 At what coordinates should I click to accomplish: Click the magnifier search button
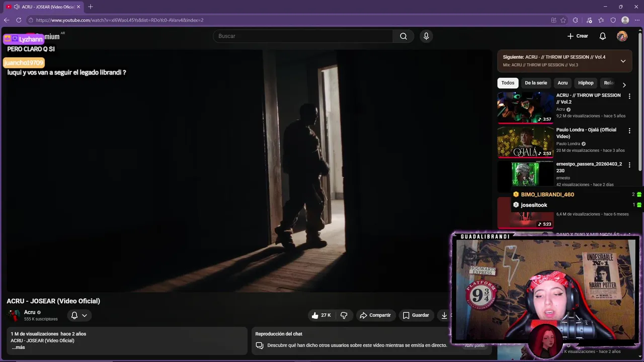click(x=404, y=36)
